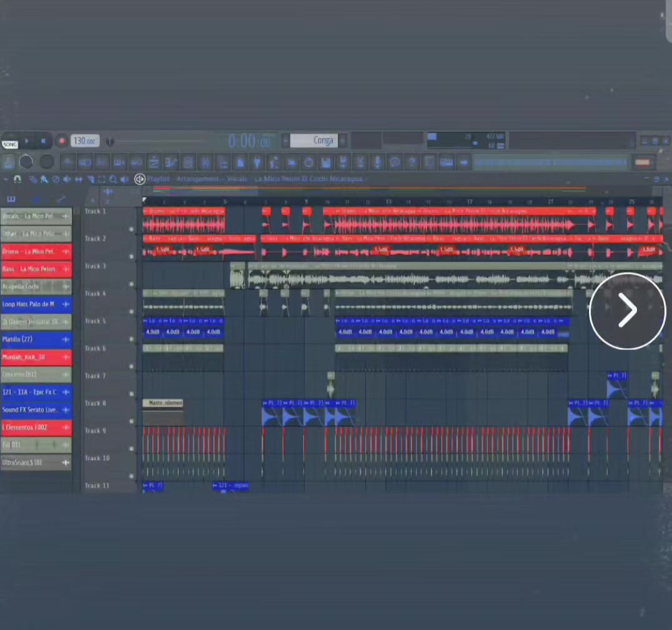Mute Track 5 using its dot
672x630 pixels.
click(x=131, y=339)
